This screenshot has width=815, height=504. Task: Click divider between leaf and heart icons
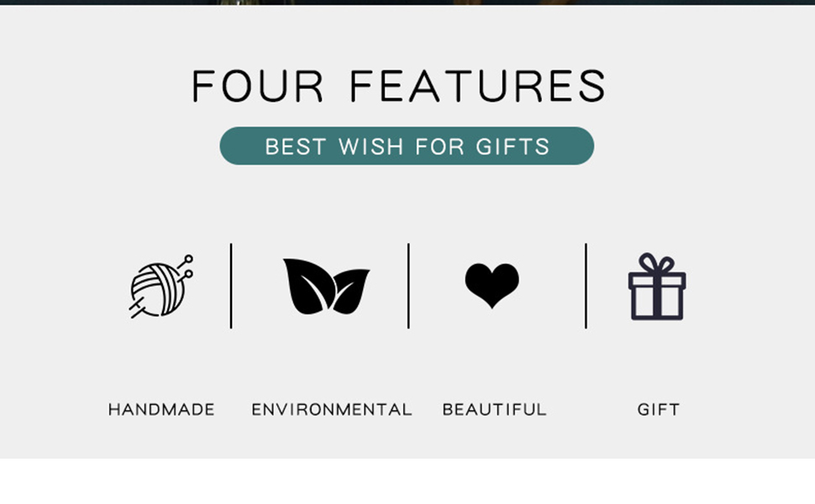(x=408, y=286)
